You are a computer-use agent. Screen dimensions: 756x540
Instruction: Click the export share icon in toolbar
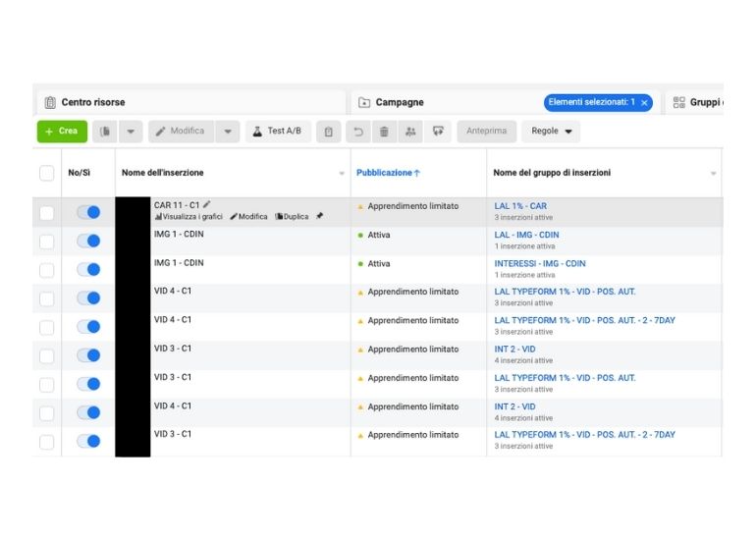click(438, 132)
